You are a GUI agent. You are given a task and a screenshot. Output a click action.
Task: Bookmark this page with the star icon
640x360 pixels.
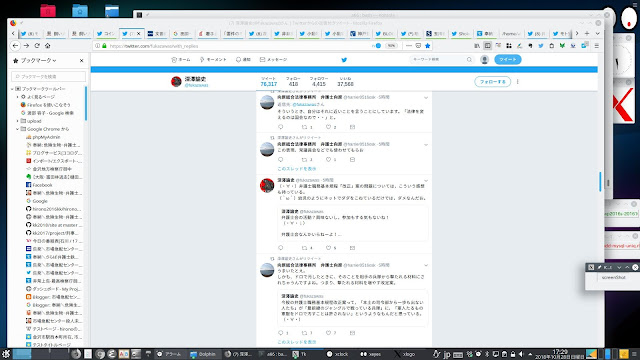coord(428,46)
